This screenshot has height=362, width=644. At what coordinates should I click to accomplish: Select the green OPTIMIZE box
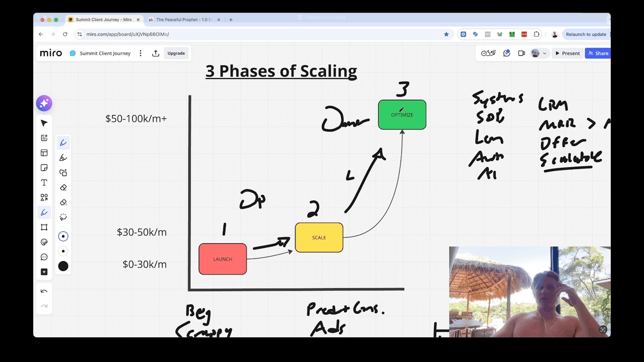pos(402,115)
